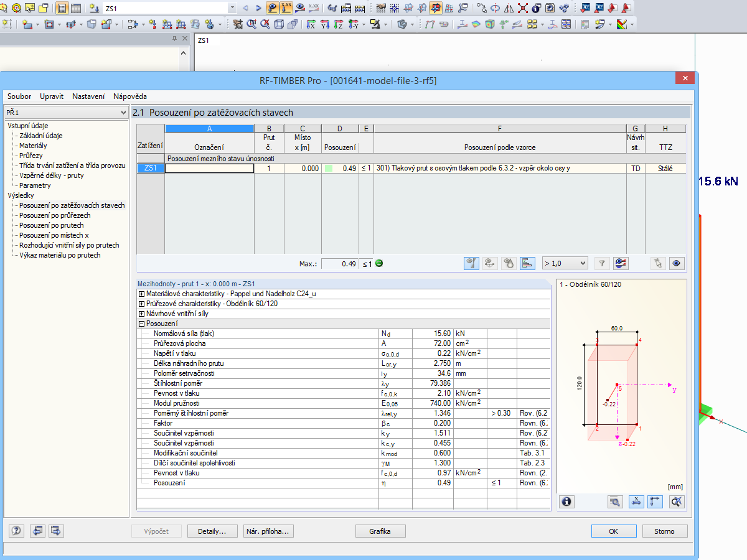Click the cross-section info button
The image size is (747, 560).
[x=566, y=502]
